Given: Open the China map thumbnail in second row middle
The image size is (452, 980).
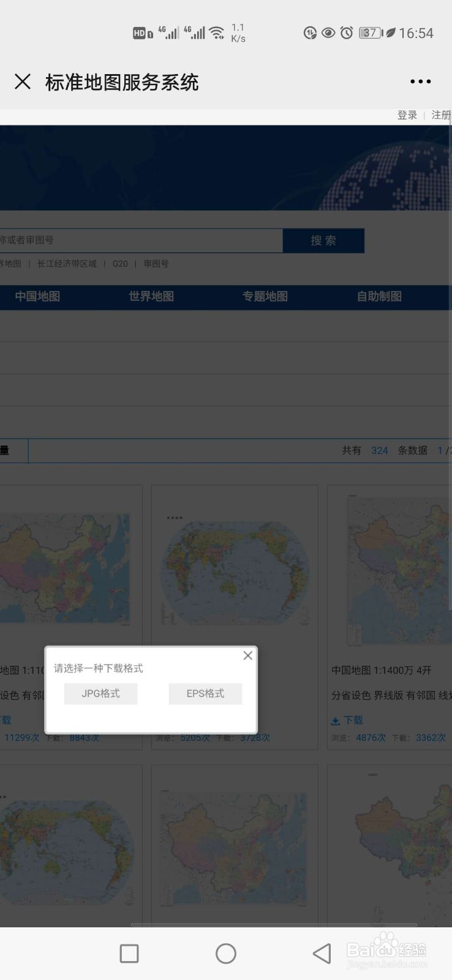Looking at the screenshot, I should (x=235, y=848).
